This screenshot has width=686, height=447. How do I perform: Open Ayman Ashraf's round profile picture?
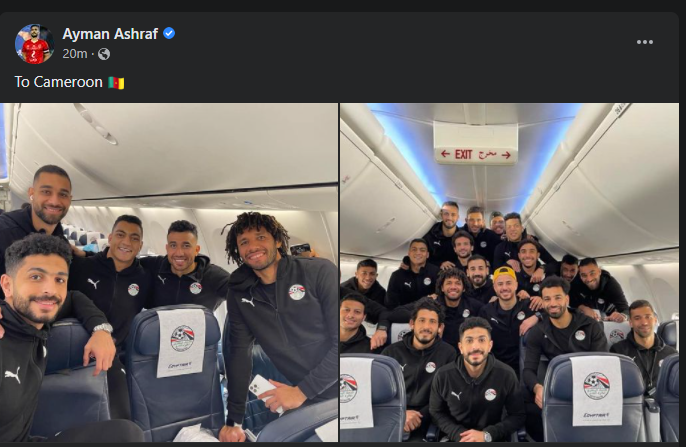34,44
